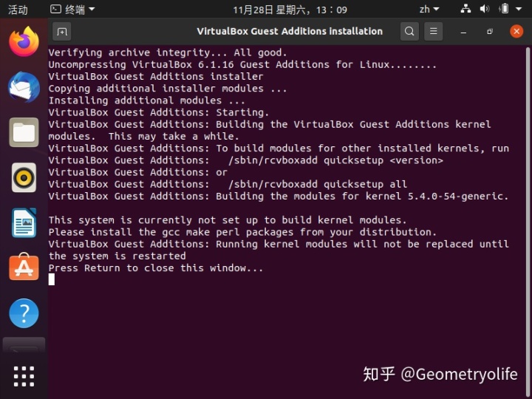Screen dimensions: 532x399
Task: Minimize the terminal window
Action: [x=463, y=32]
